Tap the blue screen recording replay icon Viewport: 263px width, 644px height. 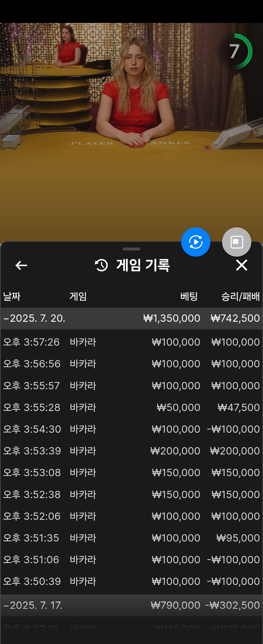click(196, 242)
